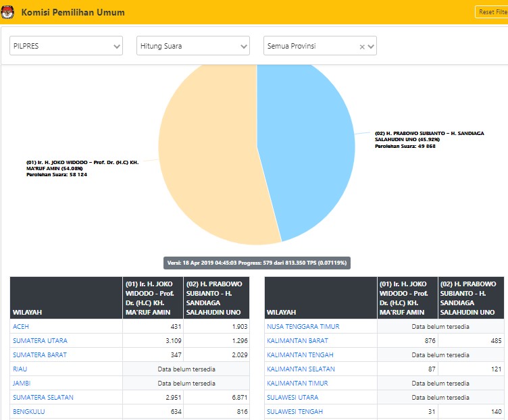Click right table Prabowo Subianto column header

471,298
